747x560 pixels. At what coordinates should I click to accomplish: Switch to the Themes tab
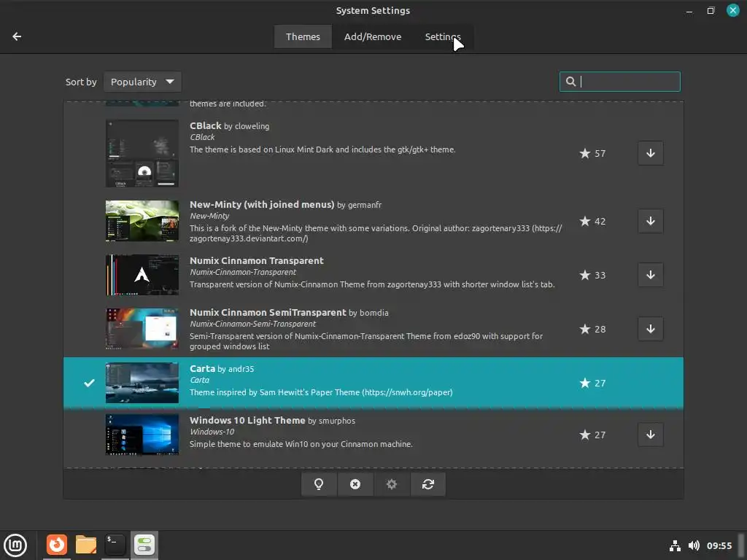click(x=303, y=36)
